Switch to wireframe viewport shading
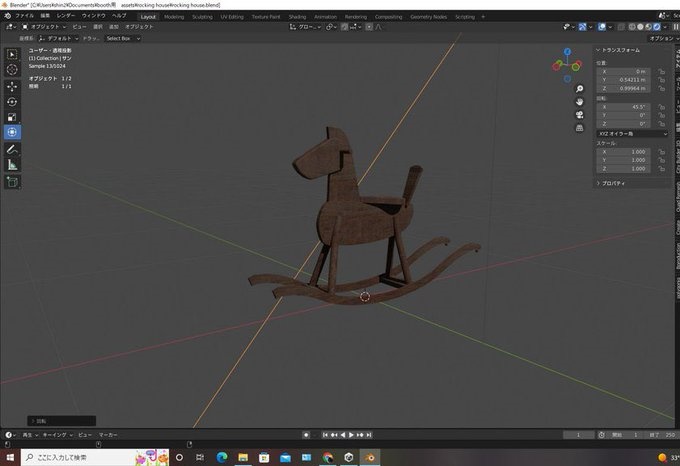The image size is (680, 466). click(632, 27)
